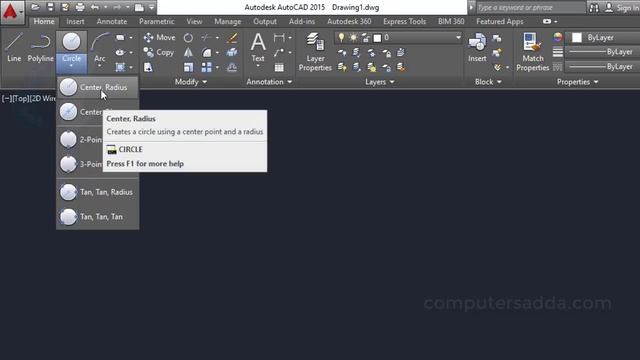Toggle layer 0 on/off lightbulb

341,38
